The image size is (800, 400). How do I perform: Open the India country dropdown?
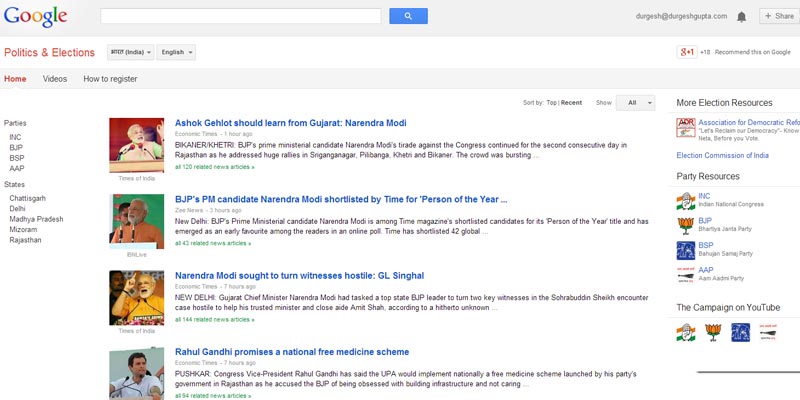pos(130,52)
